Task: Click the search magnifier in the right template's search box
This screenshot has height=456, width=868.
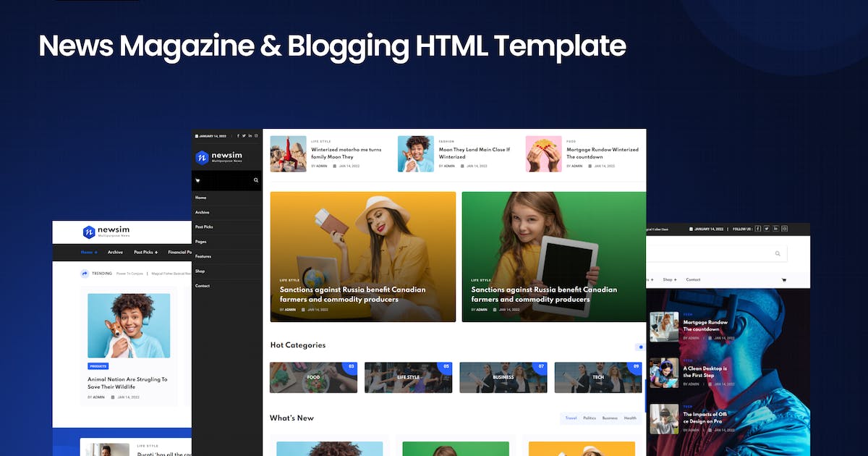Action: pyautogui.click(x=778, y=253)
